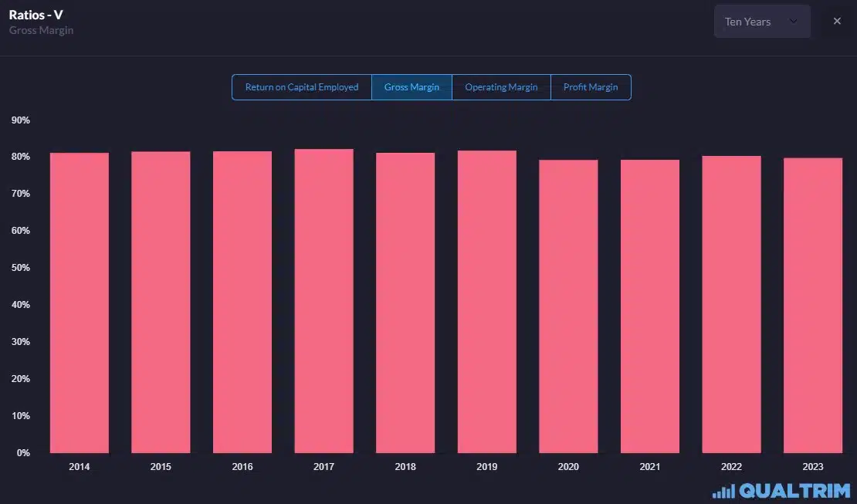Open the Profit Margin view
Viewport: 857px width, 504px height.
(591, 87)
